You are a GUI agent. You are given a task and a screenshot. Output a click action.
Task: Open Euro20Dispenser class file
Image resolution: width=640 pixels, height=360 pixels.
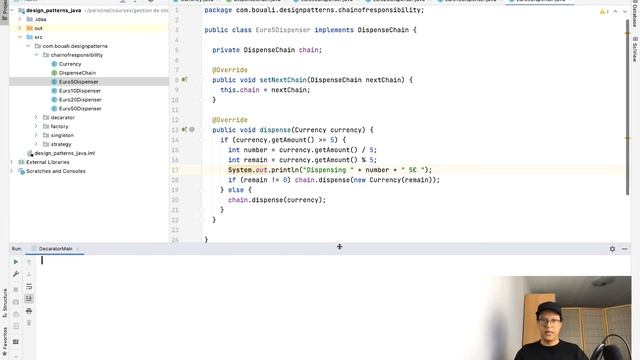click(80, 100)
